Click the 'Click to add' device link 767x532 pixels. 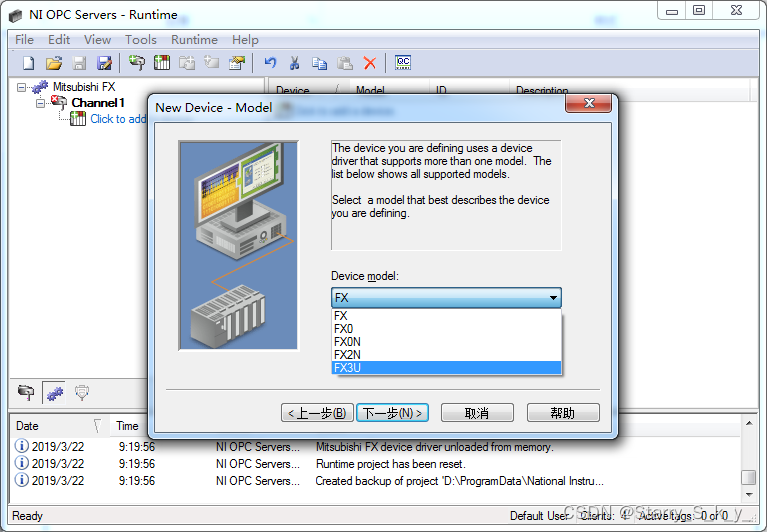coord(118,119)
